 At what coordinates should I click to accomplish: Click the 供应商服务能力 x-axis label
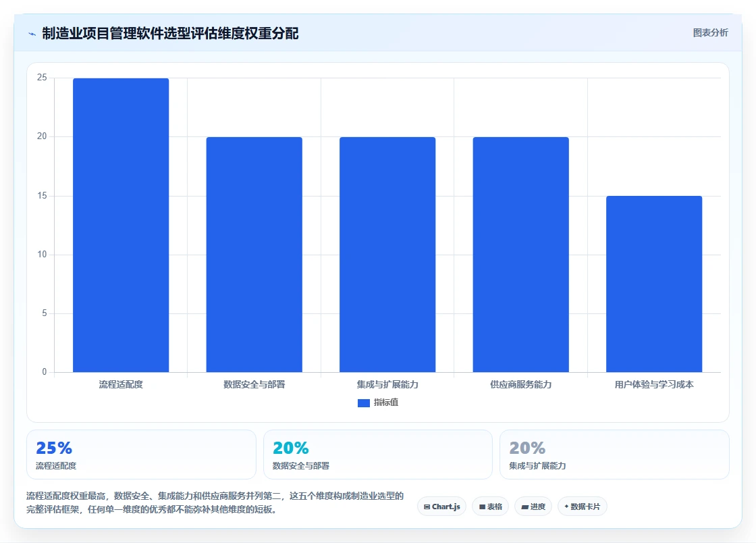(520, 384)
